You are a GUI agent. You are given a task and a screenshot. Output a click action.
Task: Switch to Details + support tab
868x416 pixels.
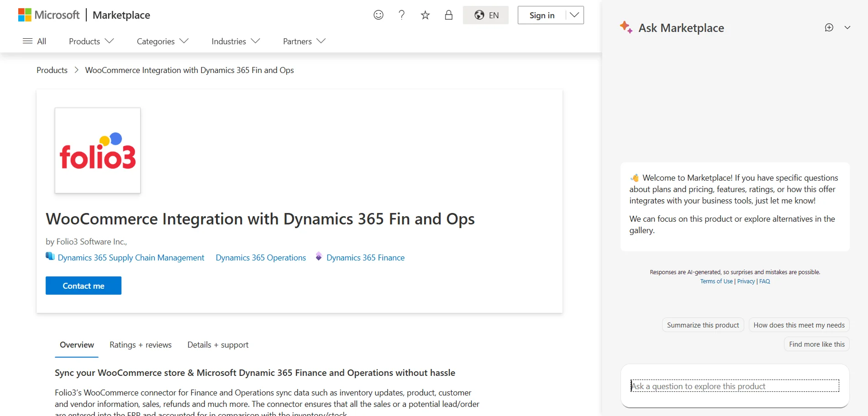pyautogui.click(x=218, y=345)
